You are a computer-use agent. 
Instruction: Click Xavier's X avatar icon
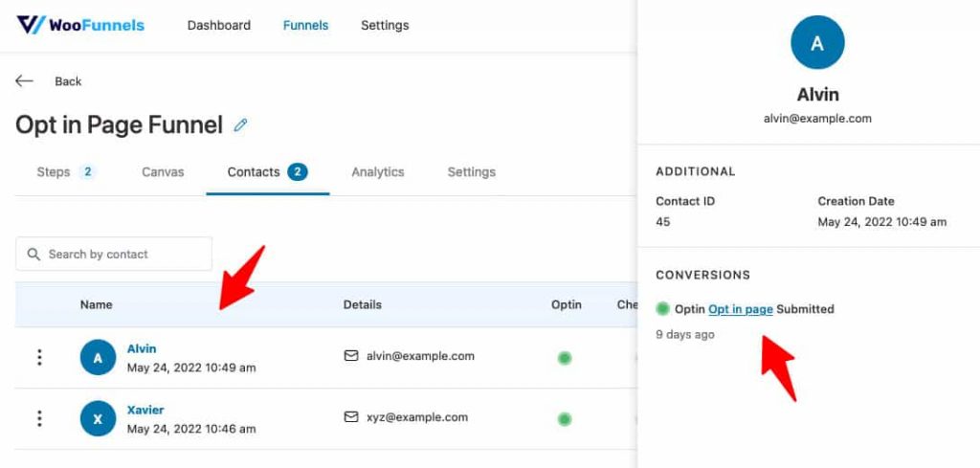(99, 418)
